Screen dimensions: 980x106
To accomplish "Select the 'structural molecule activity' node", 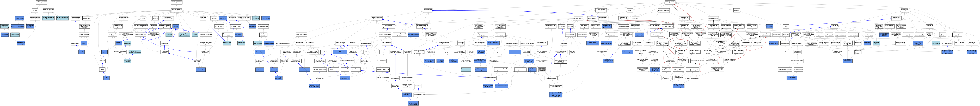I will pos(48,10).
